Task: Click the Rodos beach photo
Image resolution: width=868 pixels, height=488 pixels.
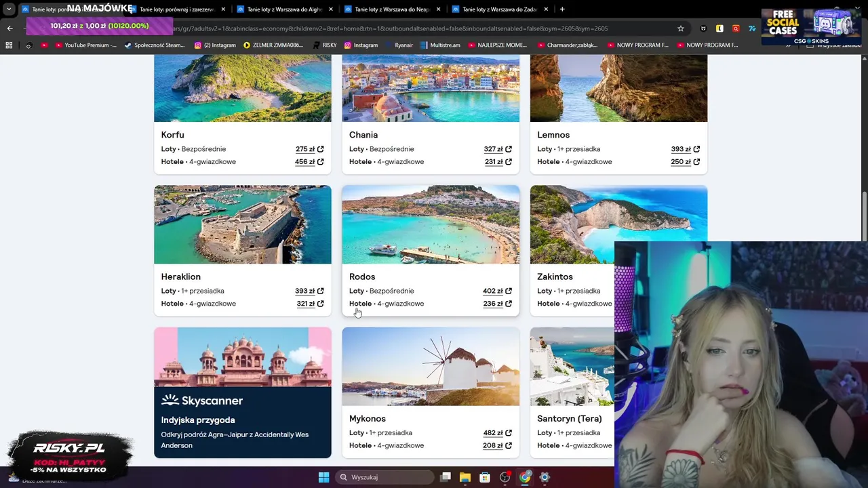Action: click(x=431, y=224)
